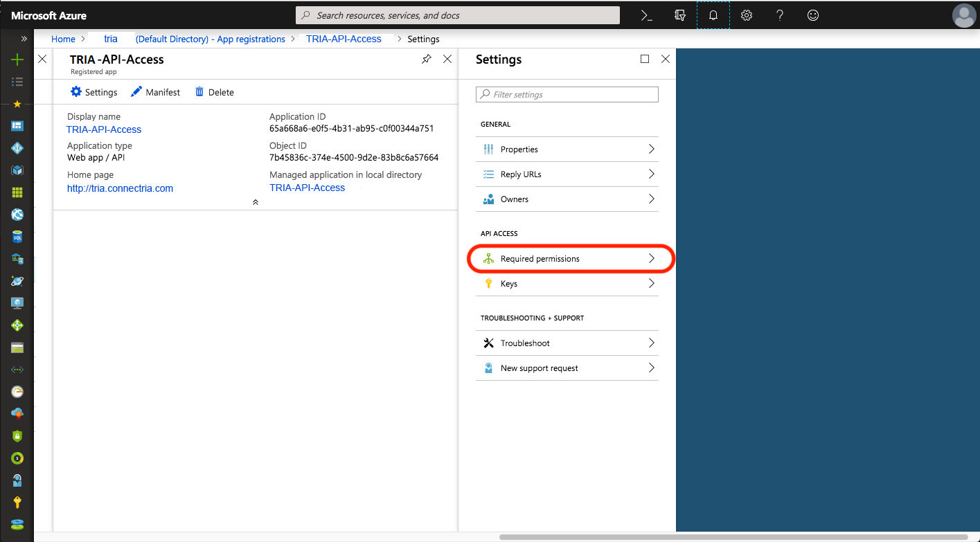The width and height of the screenshot is (980, 542).
Task: Expand the left sidebar menu
Action: pos(24,39)
